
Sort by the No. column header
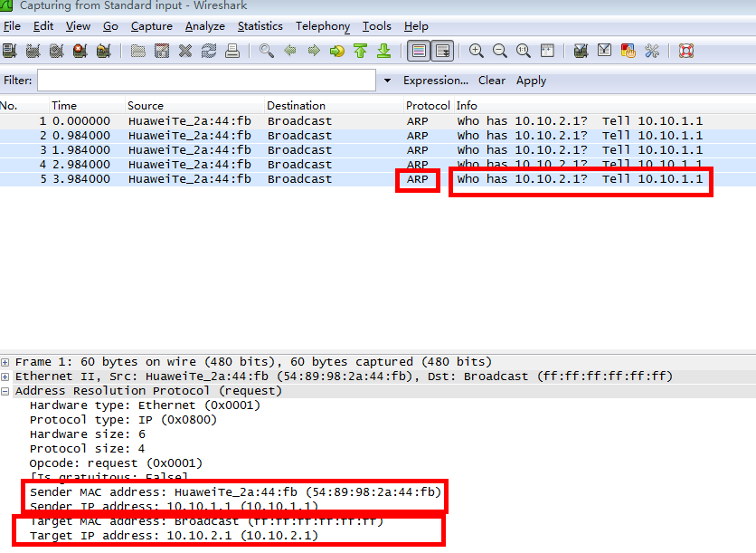click(24, 106)
